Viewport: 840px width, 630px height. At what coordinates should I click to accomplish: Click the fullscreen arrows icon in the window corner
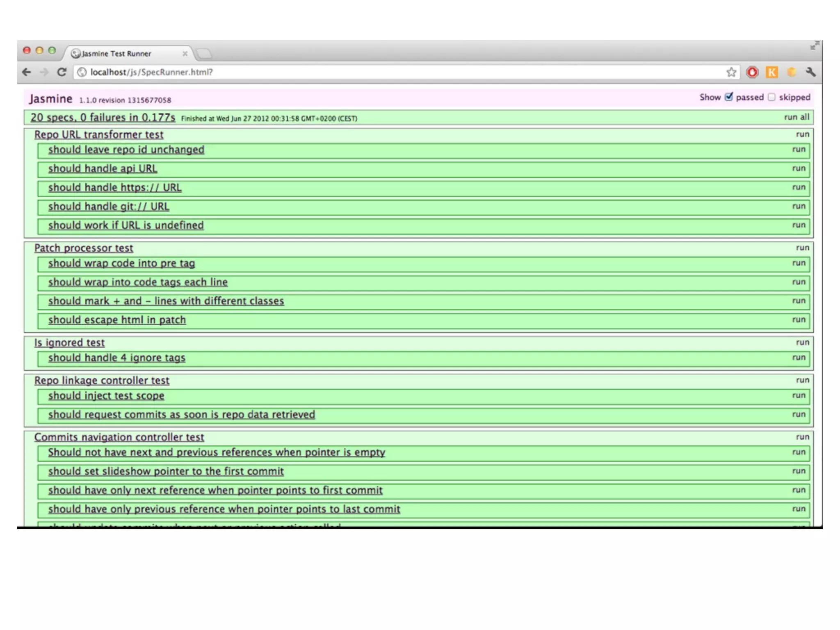[815, 46]
